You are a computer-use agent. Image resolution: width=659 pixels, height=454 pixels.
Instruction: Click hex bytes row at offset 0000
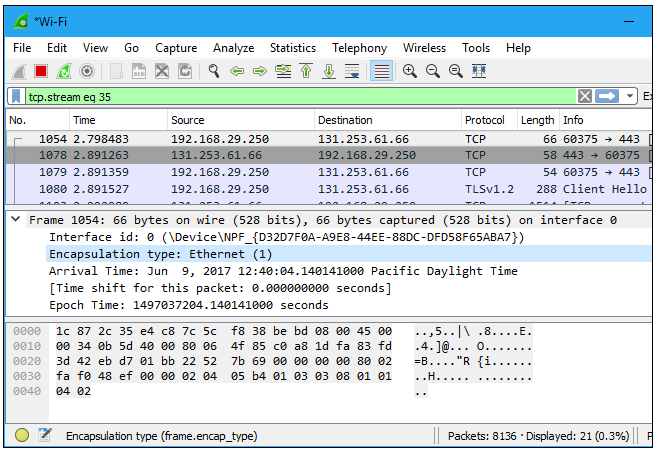(224, 331)
